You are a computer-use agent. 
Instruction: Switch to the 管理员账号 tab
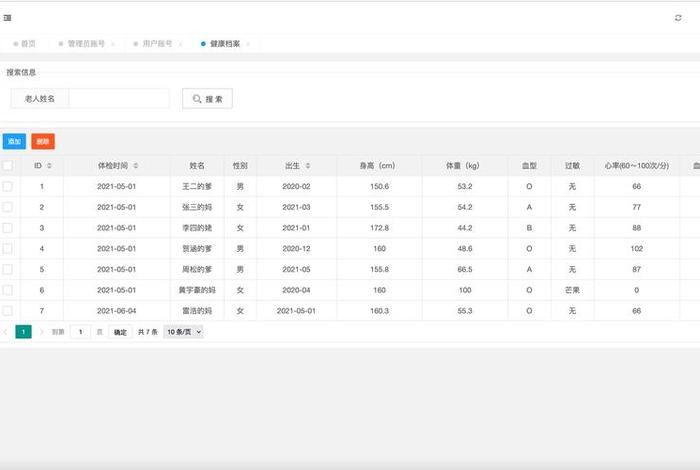(x=82, y=44)
